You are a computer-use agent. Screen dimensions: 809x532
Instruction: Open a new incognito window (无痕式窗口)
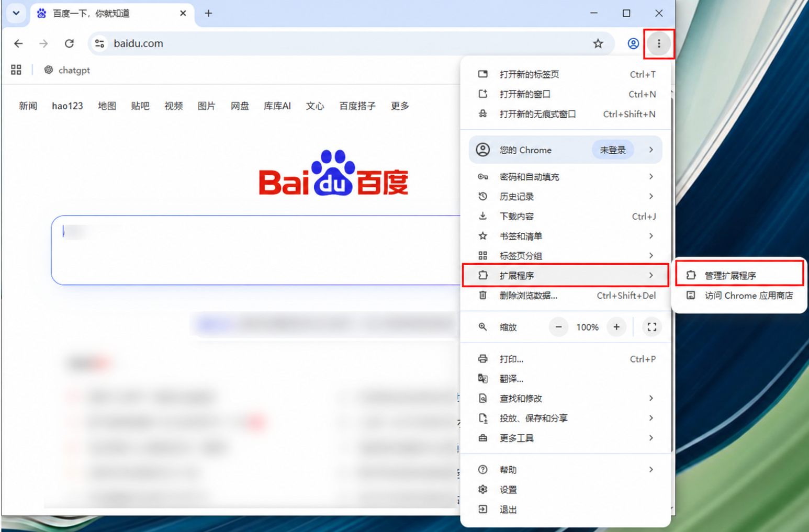click(x=566, y=114)
